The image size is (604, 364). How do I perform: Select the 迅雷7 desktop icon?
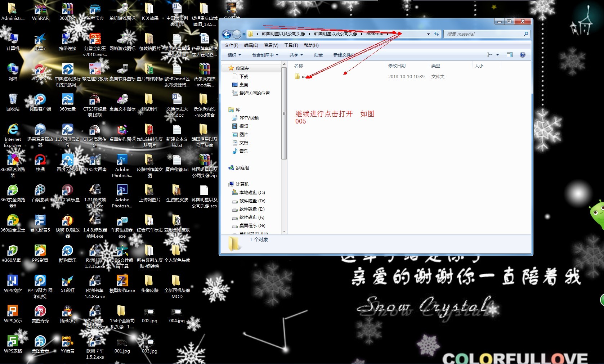40,42
